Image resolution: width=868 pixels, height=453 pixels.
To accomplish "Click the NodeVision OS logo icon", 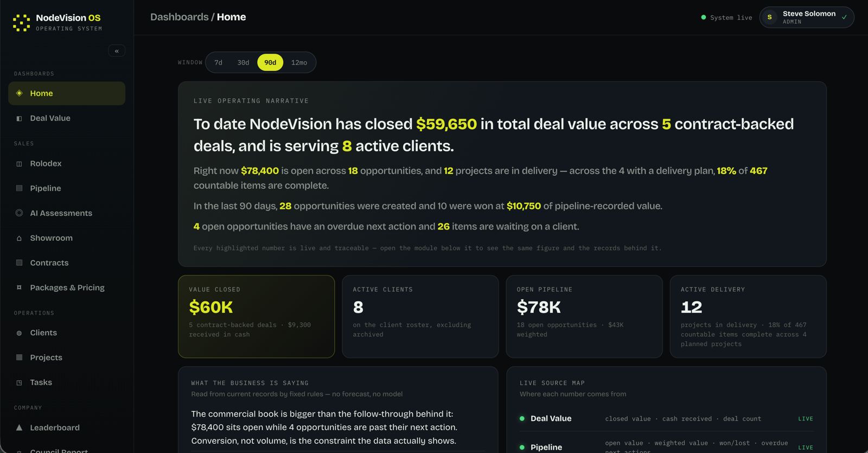I will [21, 23].
